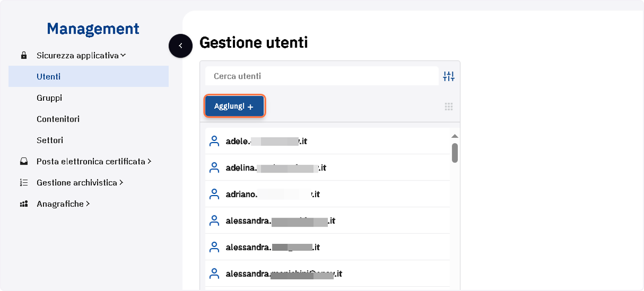Click the Aggiungi + button

click(x=234, y=106)
